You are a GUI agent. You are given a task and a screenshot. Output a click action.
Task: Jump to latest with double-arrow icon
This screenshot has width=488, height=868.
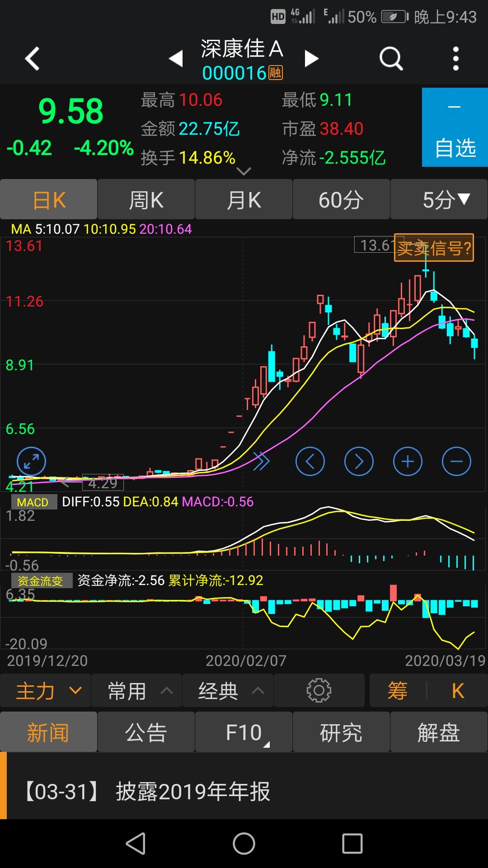click(261, 462)
